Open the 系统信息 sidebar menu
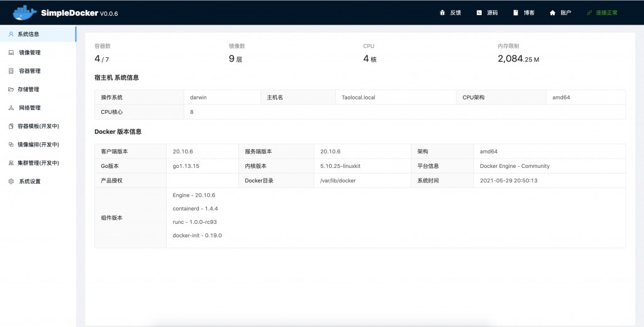 pos(38,34)
